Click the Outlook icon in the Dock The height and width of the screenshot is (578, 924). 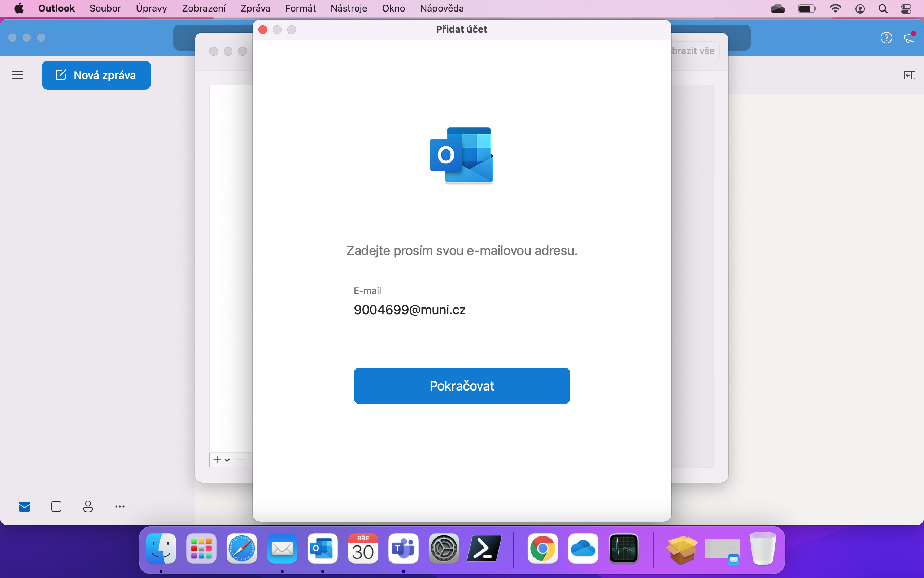pyautogui.click(x=323, y=549)
